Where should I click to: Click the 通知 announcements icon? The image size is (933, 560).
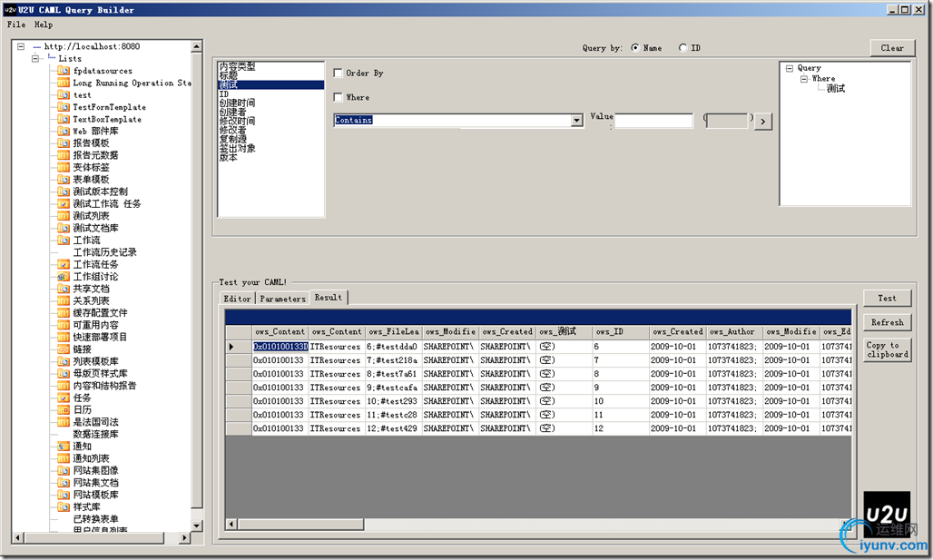point(64,446)
